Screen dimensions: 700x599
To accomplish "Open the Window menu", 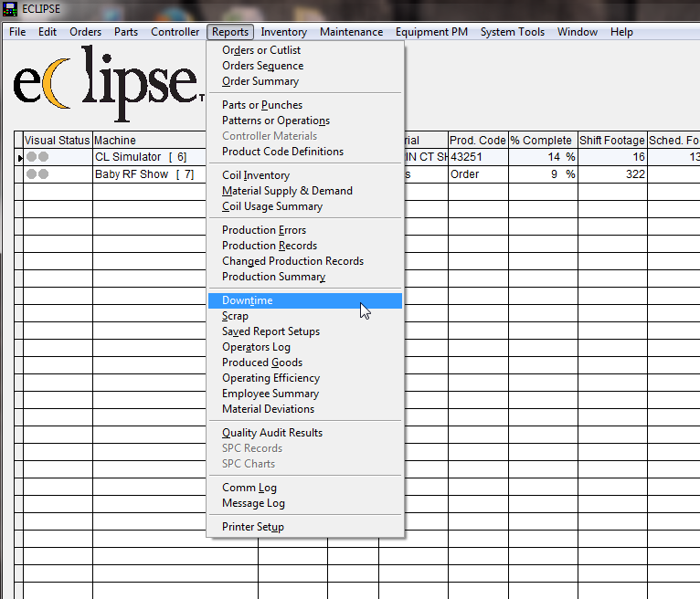I will [578, 32].
